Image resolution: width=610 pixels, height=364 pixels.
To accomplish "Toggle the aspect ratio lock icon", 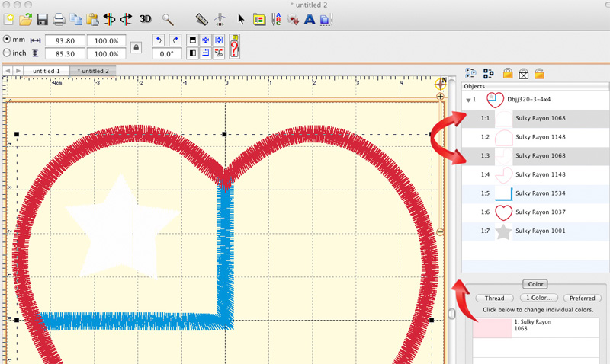I will coord(136,47).
